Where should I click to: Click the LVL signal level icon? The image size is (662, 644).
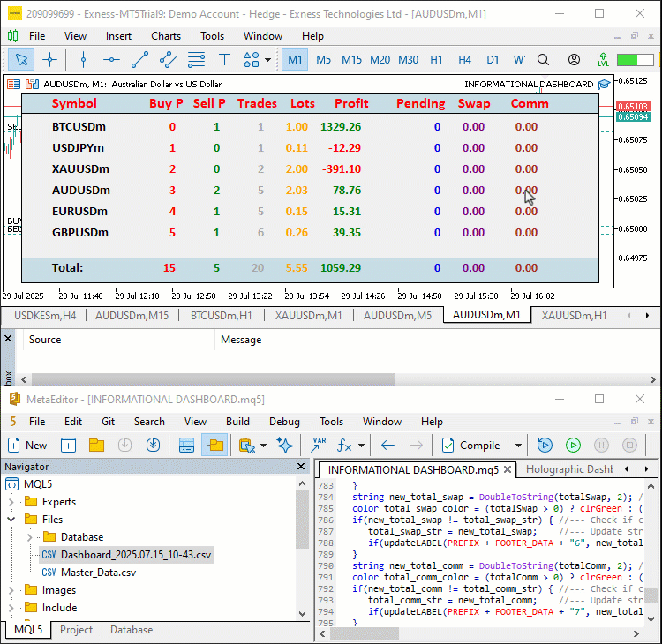point(604,59)
